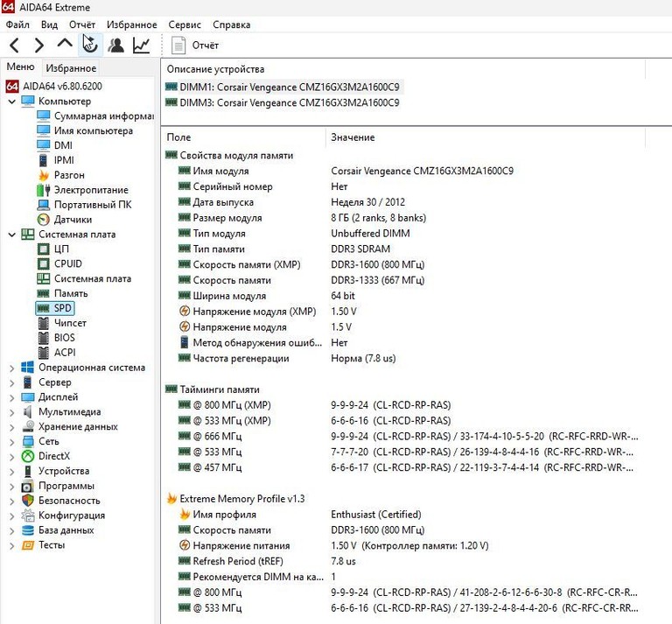Click the refresh toolbar icon
672x624 pixels.
point(90,45)
